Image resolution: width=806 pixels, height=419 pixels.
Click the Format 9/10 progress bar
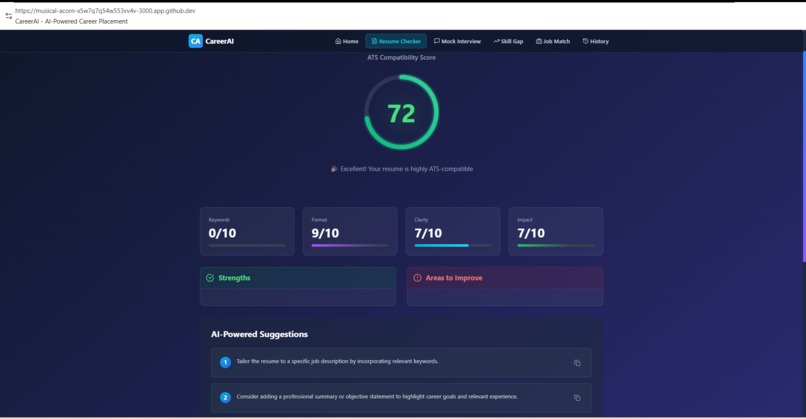point(350,246)
